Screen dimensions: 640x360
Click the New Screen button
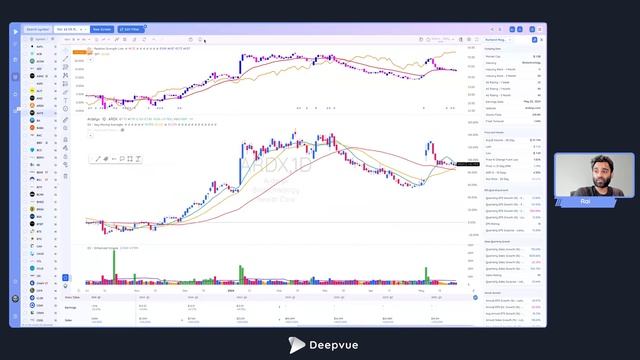click(102, 29)
